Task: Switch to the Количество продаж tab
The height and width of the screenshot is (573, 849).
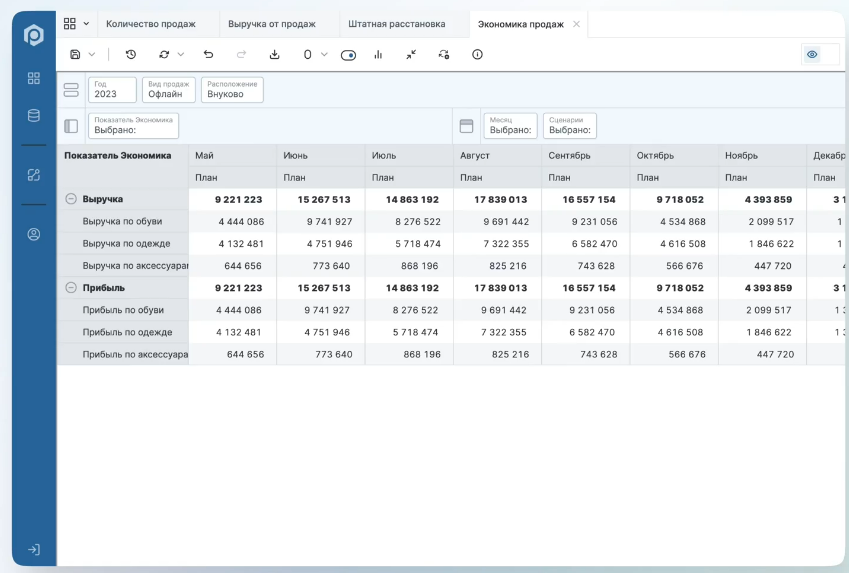Action: point(150,24)
